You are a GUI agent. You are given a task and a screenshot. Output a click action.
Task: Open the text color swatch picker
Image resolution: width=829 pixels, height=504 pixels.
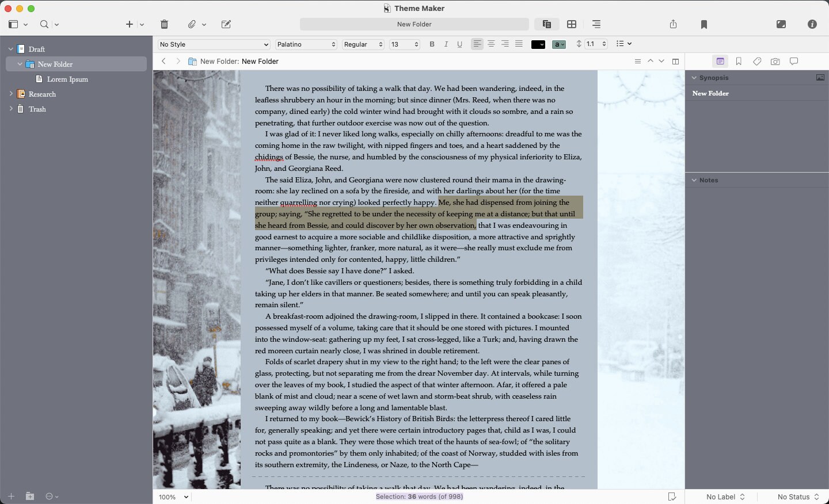(538, 44)
